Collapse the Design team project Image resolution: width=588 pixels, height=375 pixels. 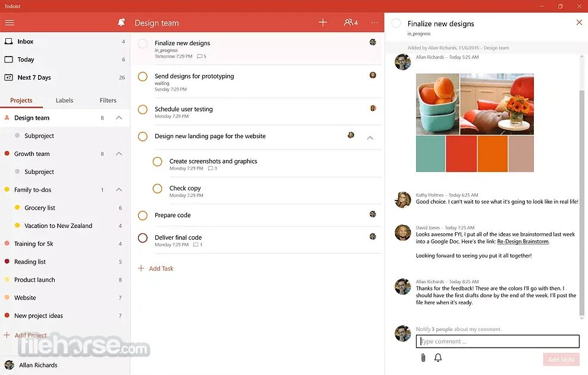pos(119,118)
